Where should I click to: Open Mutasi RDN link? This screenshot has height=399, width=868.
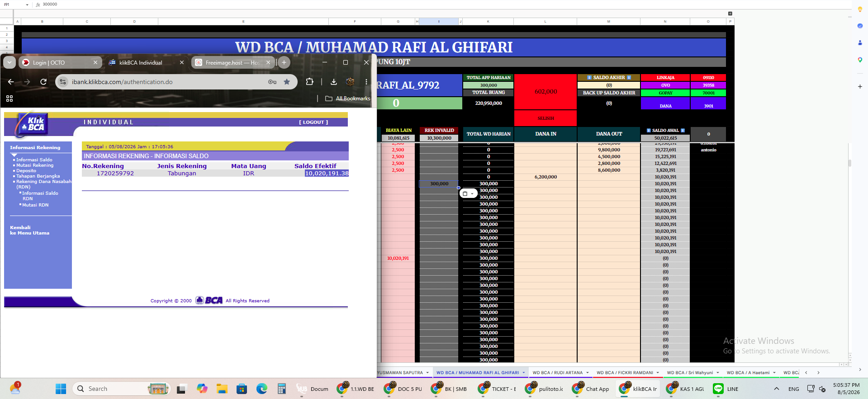coord(35,205)
